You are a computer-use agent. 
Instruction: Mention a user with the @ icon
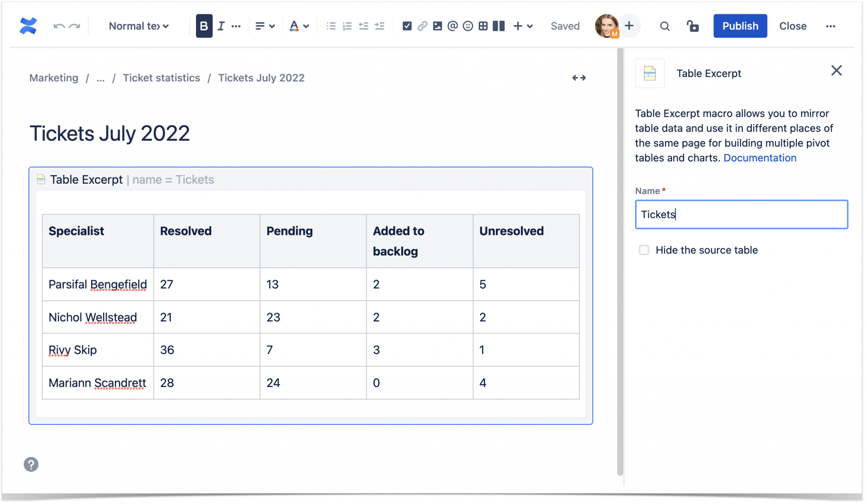[x=452, y=26]
